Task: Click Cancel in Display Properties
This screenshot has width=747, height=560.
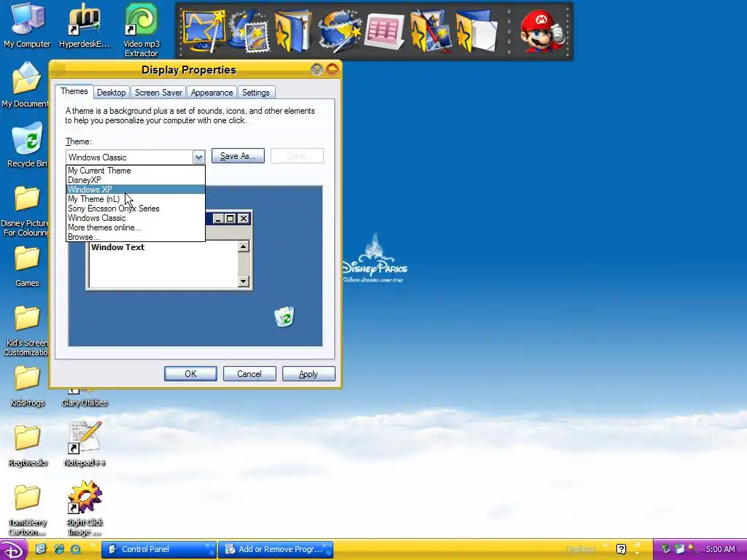Action: click(249, 374)
